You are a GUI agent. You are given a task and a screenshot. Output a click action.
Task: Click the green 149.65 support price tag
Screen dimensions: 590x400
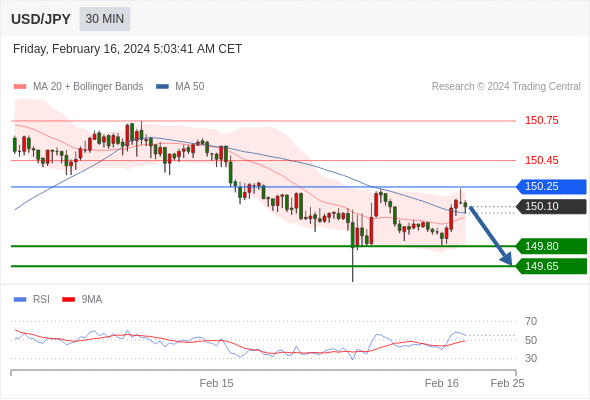click(x=551, y=266)
